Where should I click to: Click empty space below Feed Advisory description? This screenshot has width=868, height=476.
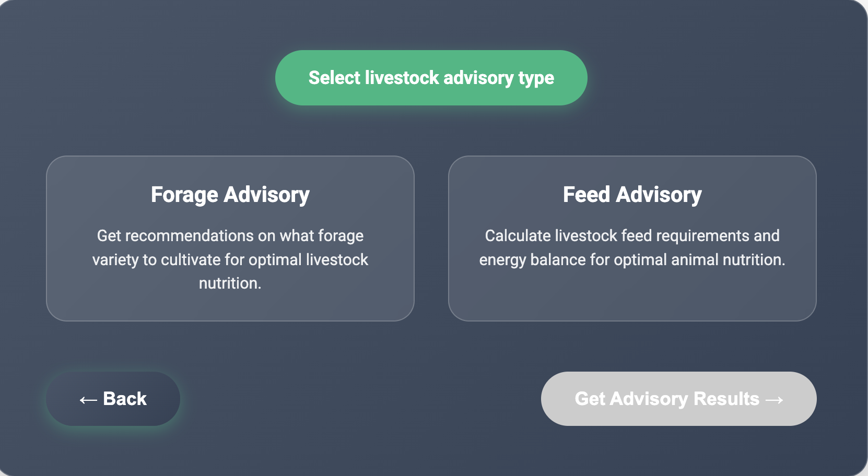pyautogui.click(x=632, y=295)
